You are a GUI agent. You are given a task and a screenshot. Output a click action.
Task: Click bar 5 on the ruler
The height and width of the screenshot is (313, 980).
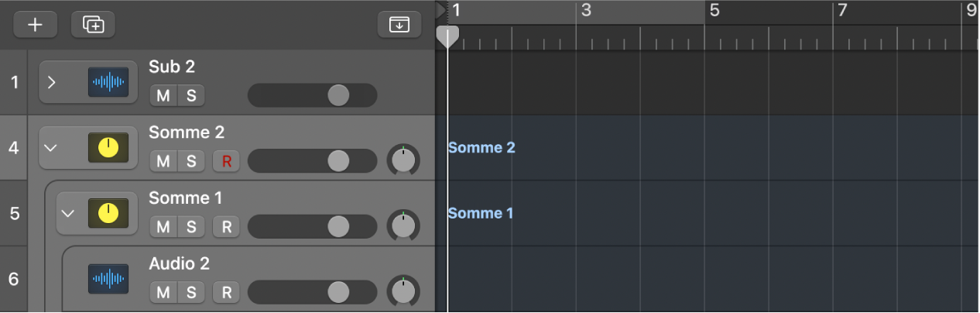[714, 10]
